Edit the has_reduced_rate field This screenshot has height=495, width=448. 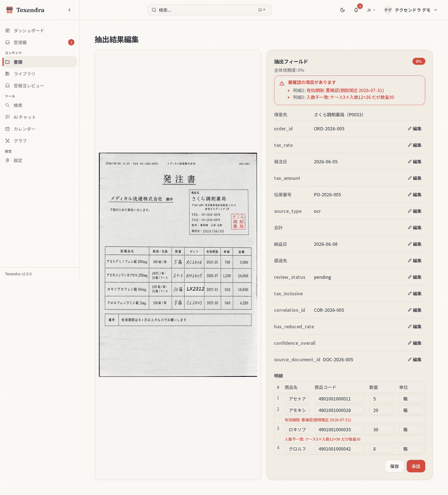pyautogui.click(x=415, y=327)
